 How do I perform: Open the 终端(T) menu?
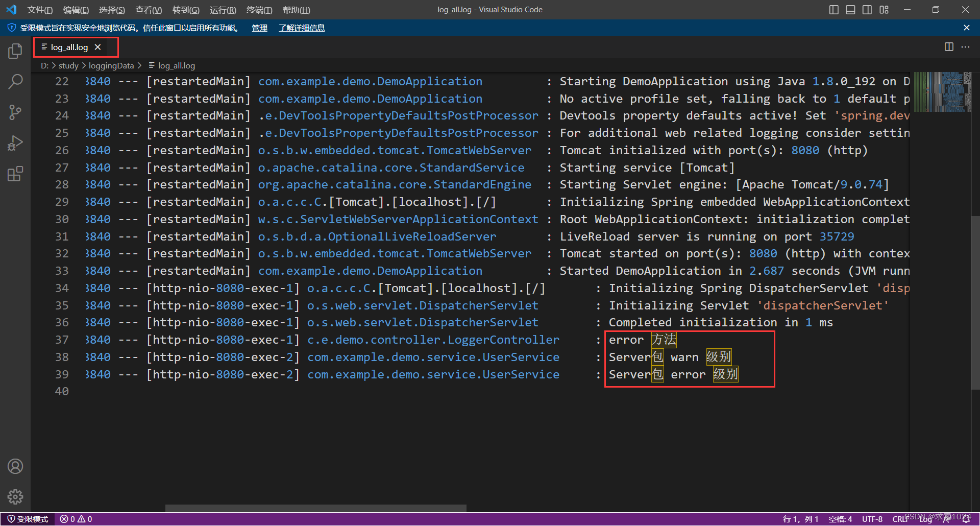click(x=259, y=10)
